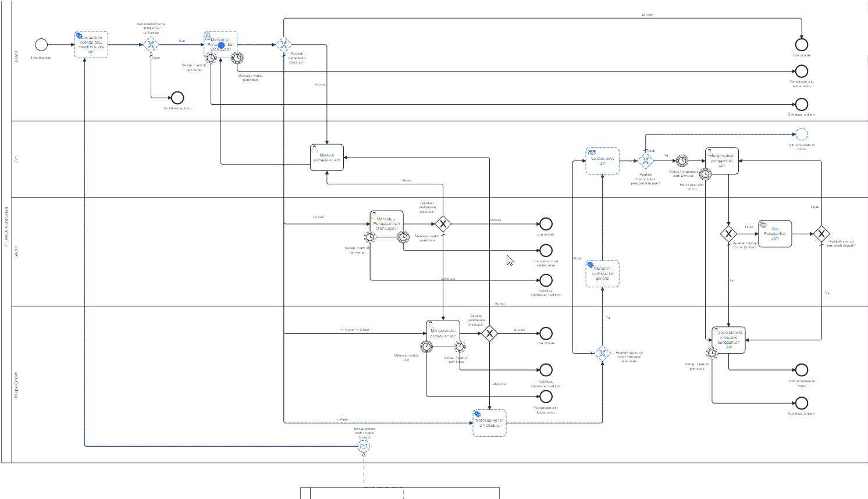Viewport: 868px width, 499px height.
Task: Click the "Mengirim notifikasi ke general" task
Action: [603, 273]
